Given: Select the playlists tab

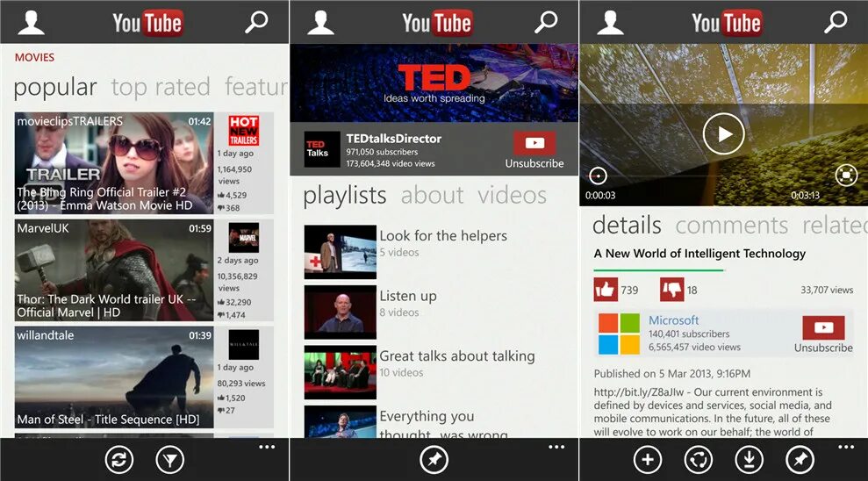Looking at the screenshot, I should click(x=344, y=196).
